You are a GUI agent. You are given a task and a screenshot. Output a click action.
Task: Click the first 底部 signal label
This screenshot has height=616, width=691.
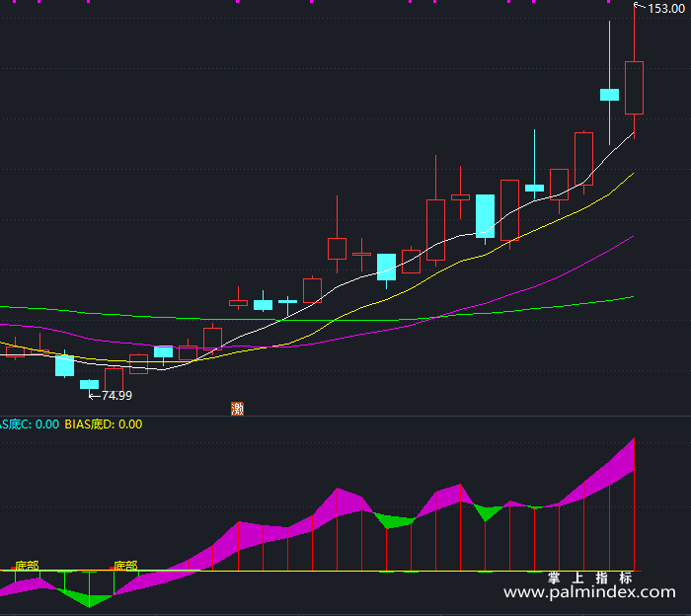27,566
